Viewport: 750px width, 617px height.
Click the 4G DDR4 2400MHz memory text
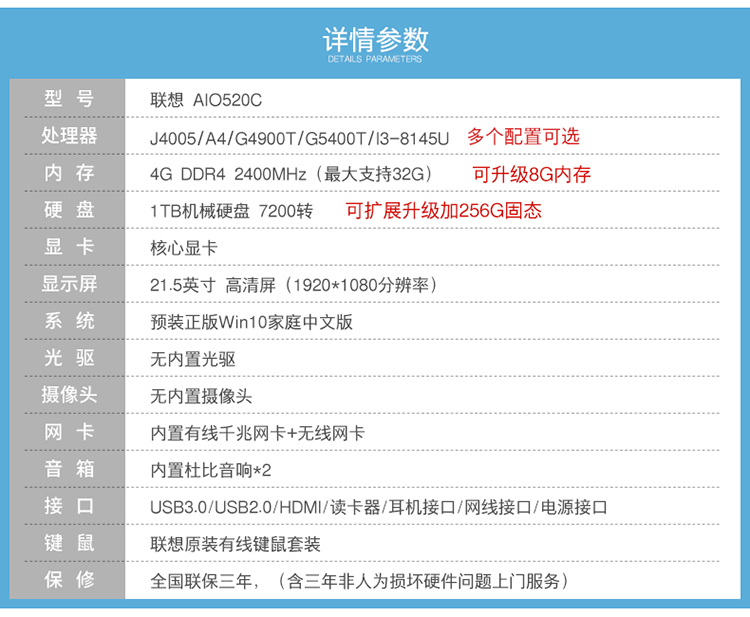tap(291, 174)
